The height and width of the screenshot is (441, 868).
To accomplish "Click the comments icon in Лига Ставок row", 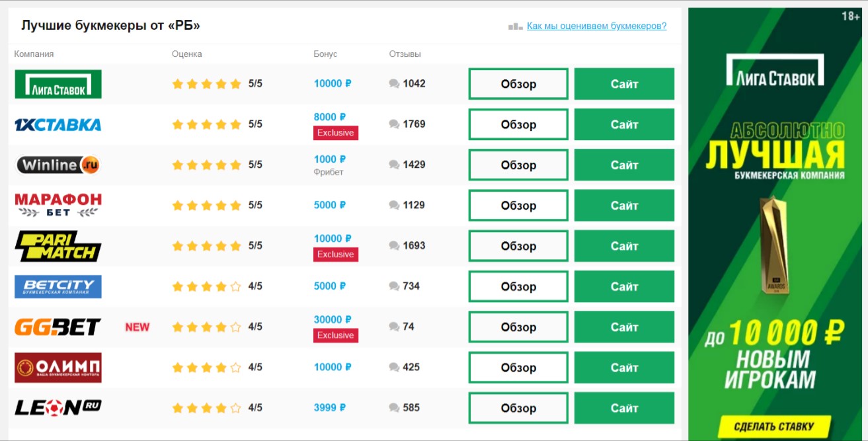I will point(395,84).
